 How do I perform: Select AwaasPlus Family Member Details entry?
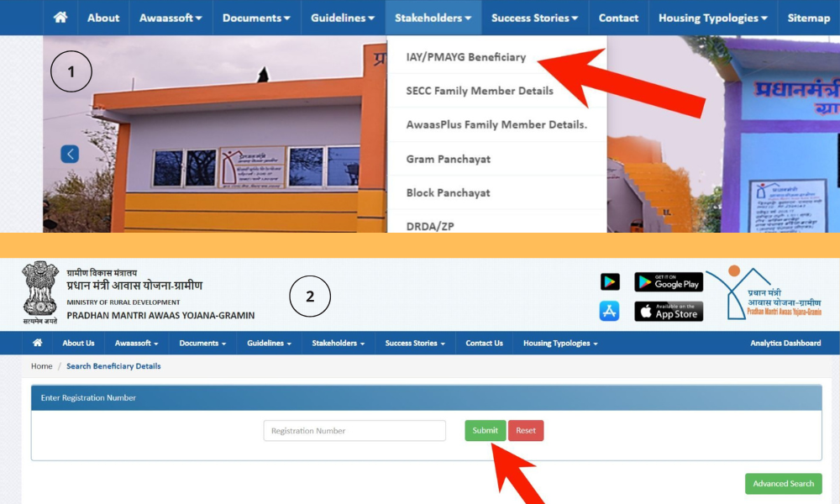pyautogui.click(x=496, y=124)
